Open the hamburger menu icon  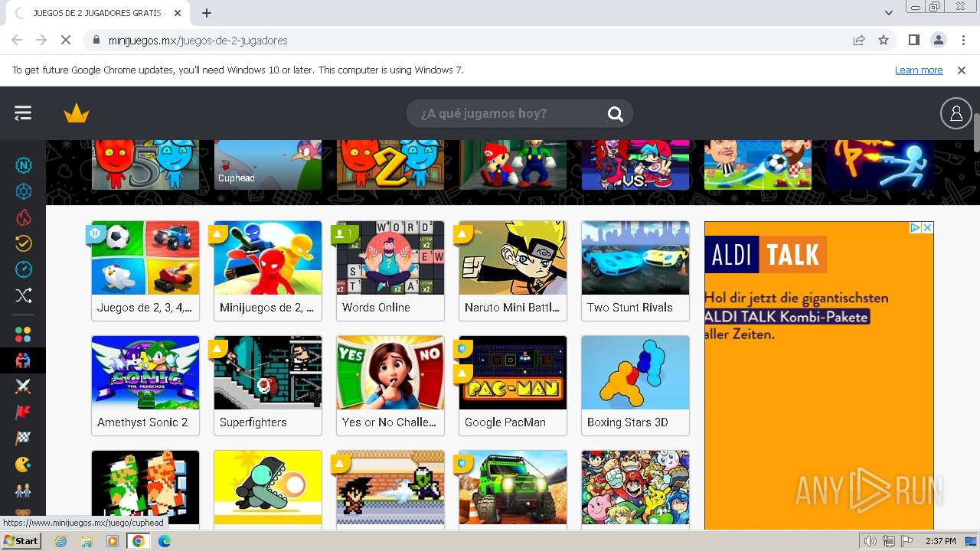[23, 113]
